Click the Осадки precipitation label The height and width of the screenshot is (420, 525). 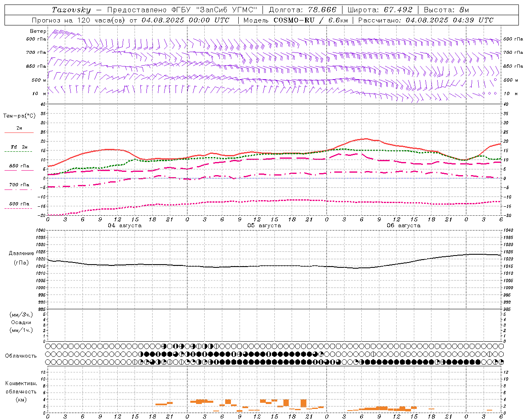tap(21, 322)
